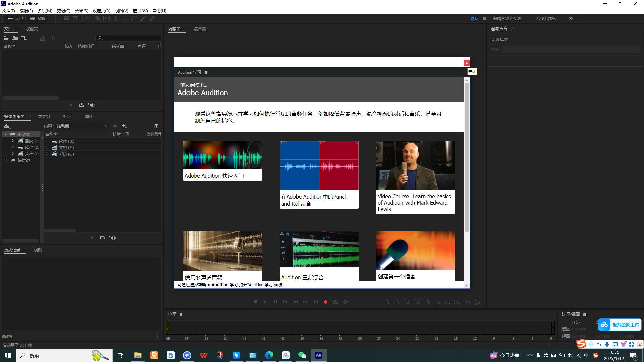644x362 pixels.
Task: Select the 无线电作品 workspace
Action: point(545,19)
